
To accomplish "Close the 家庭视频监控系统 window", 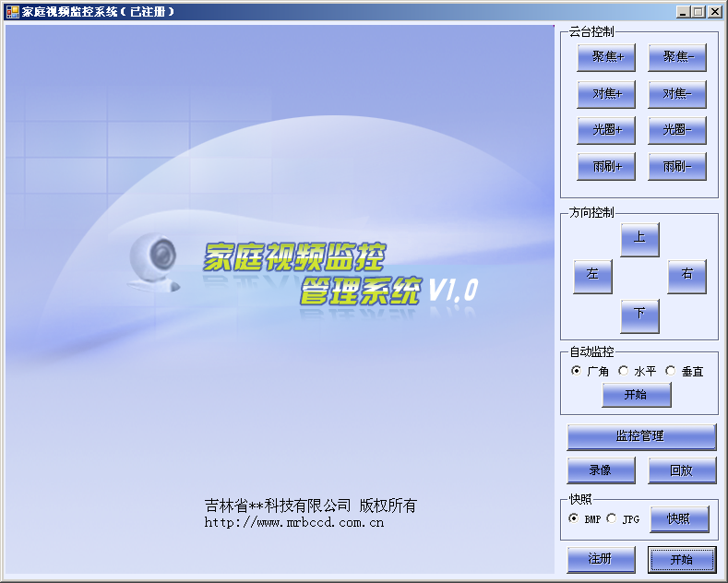I will 714,12.
